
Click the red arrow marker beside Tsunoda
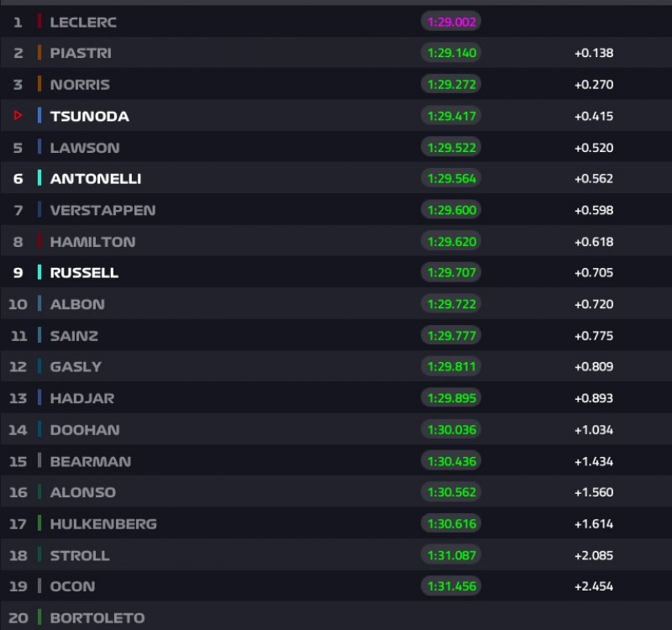[x=18, y=116]
